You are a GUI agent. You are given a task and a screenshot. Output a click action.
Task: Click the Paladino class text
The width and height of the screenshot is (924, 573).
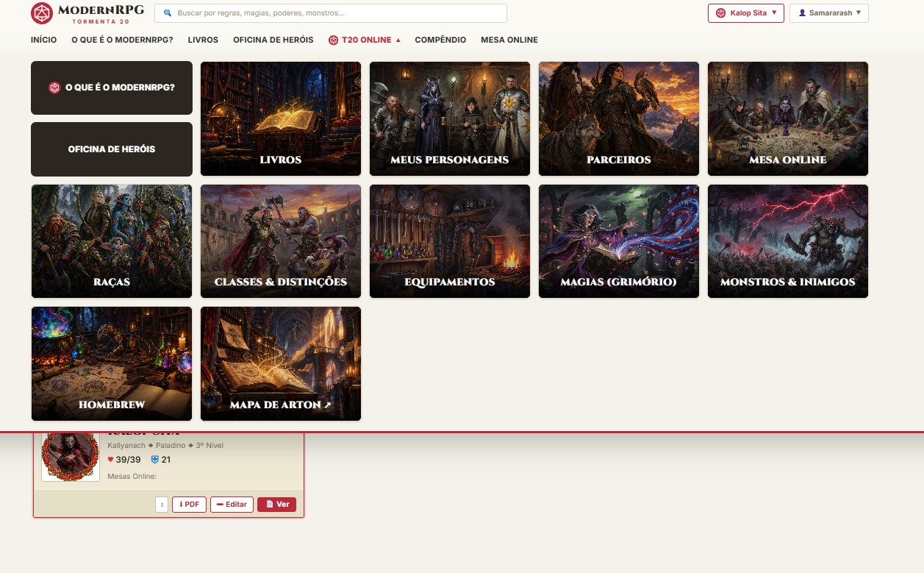(171, 446)
